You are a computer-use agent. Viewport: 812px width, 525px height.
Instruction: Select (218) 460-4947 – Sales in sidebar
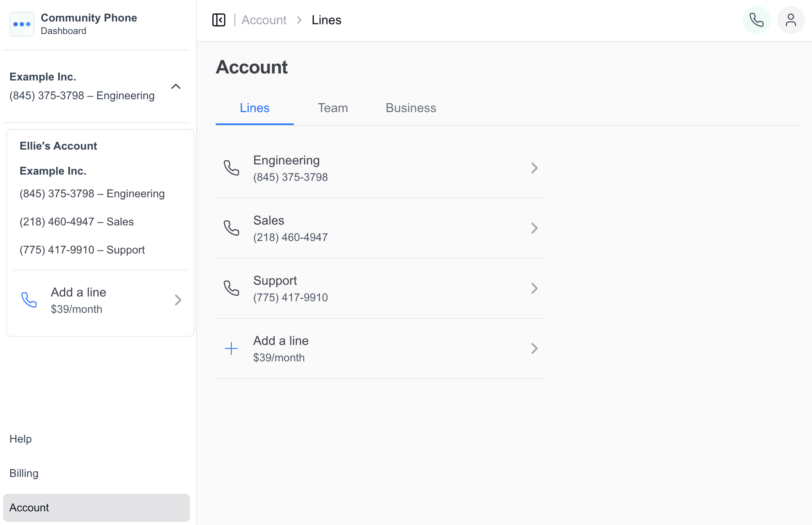click(x=77, y=221)
